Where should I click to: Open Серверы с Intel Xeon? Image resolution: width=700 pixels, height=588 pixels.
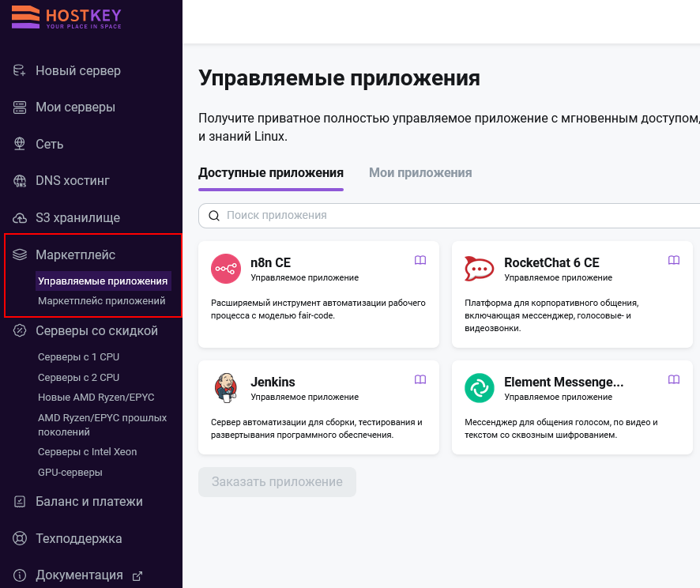(x=87, y=452)
